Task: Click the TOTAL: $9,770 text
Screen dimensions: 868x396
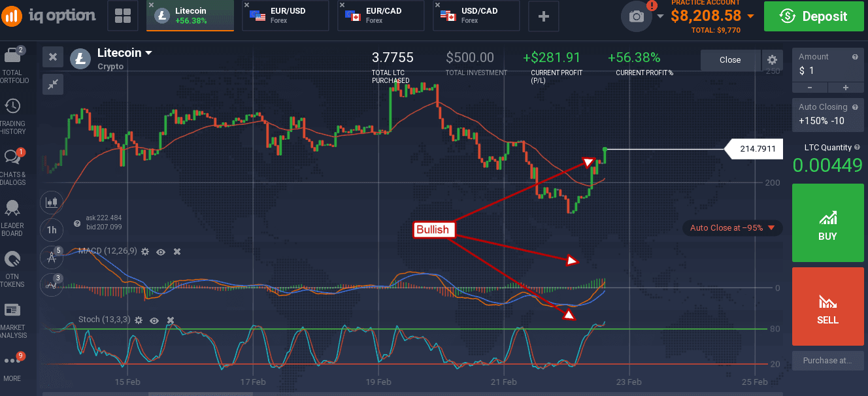Action: (716, 30)
